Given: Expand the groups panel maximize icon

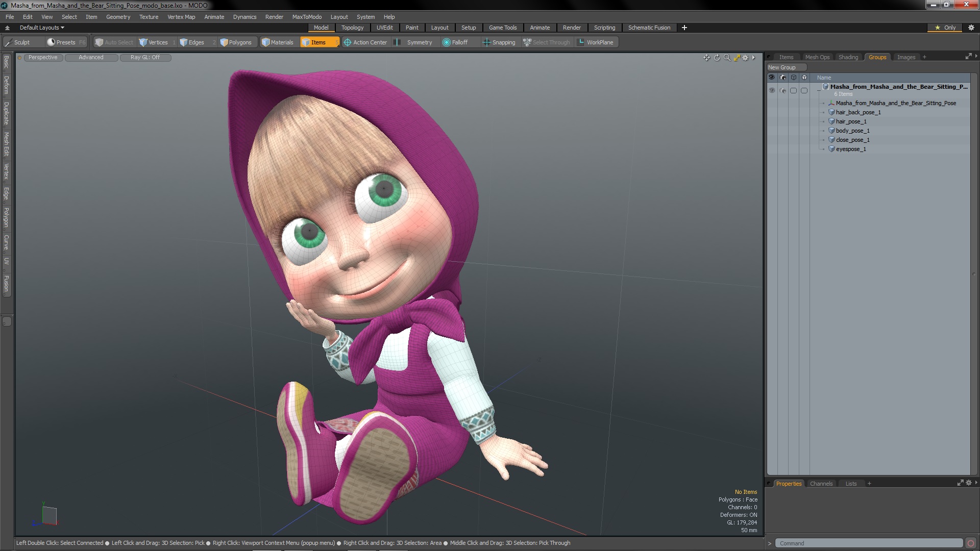Looking at the screenshot, I should click(968, 57).
